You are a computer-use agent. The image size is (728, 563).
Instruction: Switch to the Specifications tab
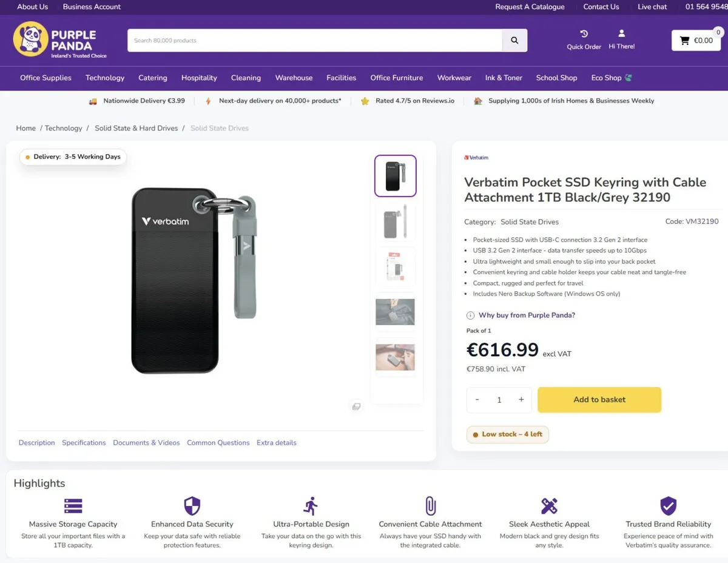pyautogui.click(x=84, y=443)
